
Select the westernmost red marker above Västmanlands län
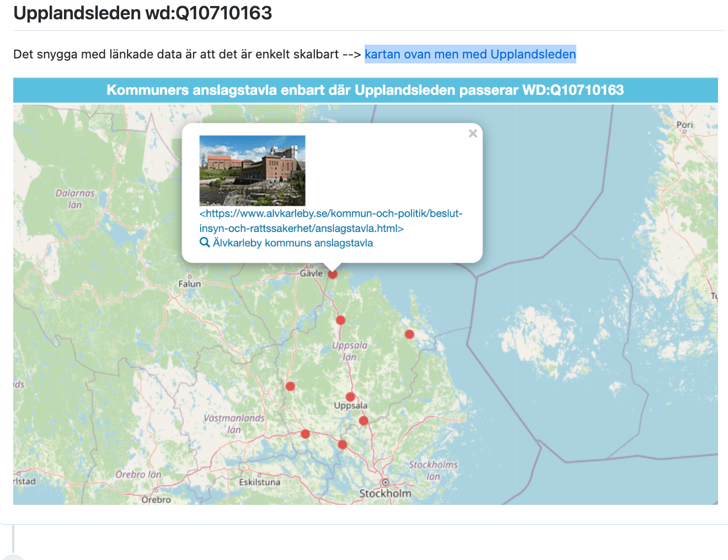click(x=291, y=386)
